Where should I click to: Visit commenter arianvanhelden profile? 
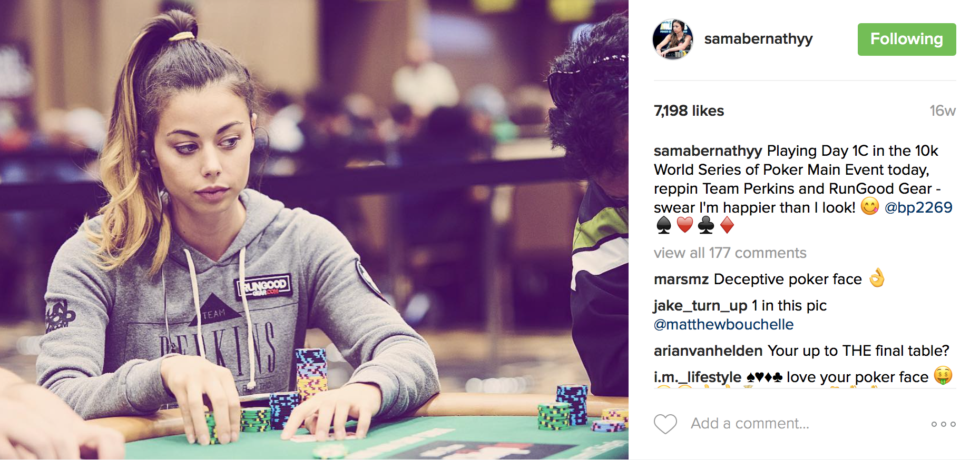(x=708, y=351)
